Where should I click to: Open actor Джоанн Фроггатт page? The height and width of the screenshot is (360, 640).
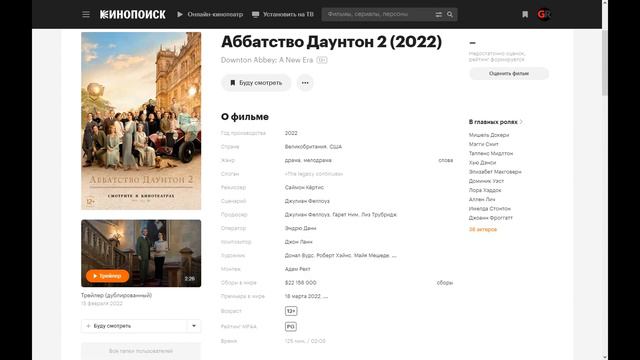pyautogui.click(x=490, y=218)
